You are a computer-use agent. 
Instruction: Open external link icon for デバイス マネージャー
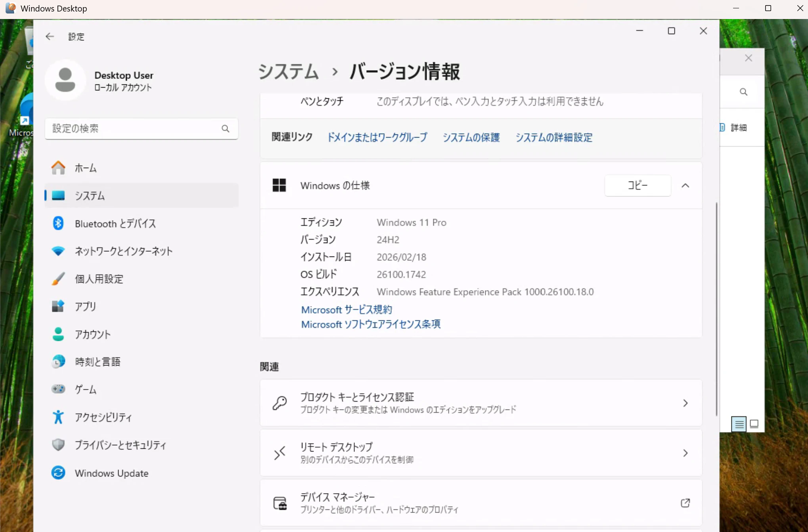(x=685, y=503)
